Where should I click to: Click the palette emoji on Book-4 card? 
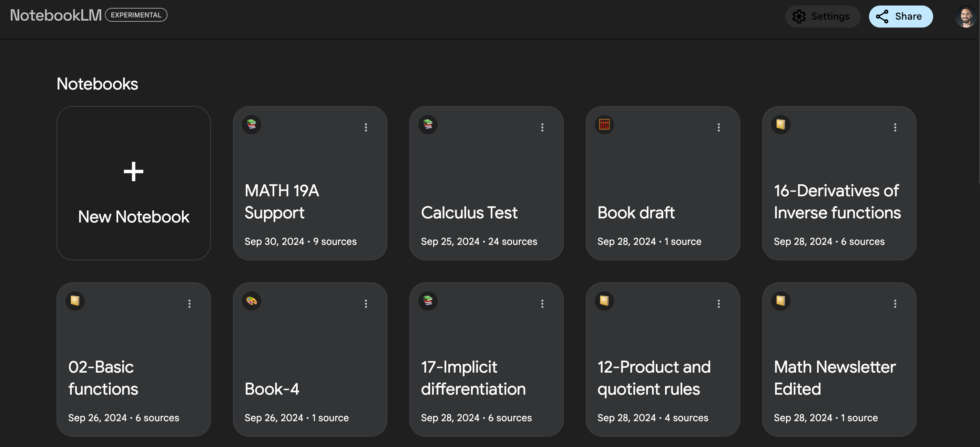[252, 301]
